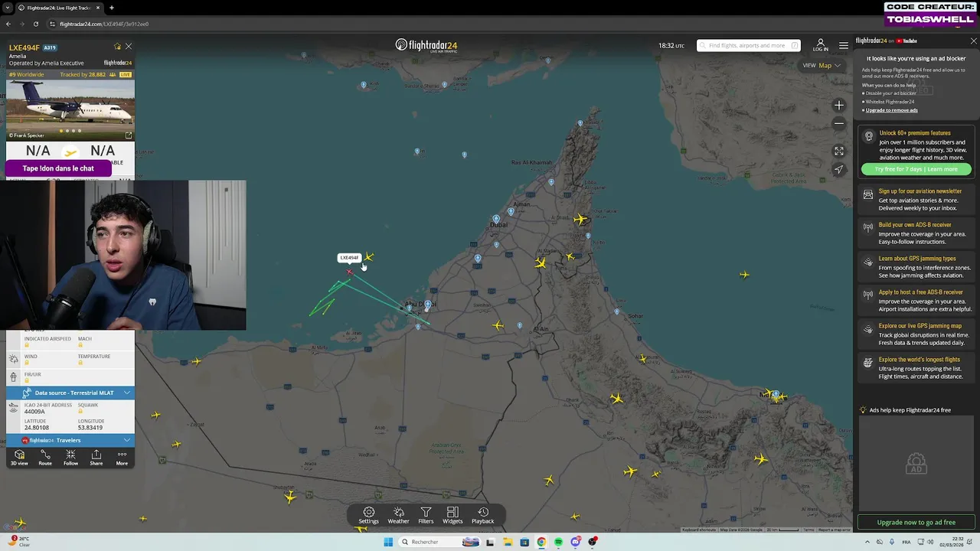Open Unlock 60+ premium features link
This screenshot has height=551, width=980.
pyautogui.click(x=915, y=133)
